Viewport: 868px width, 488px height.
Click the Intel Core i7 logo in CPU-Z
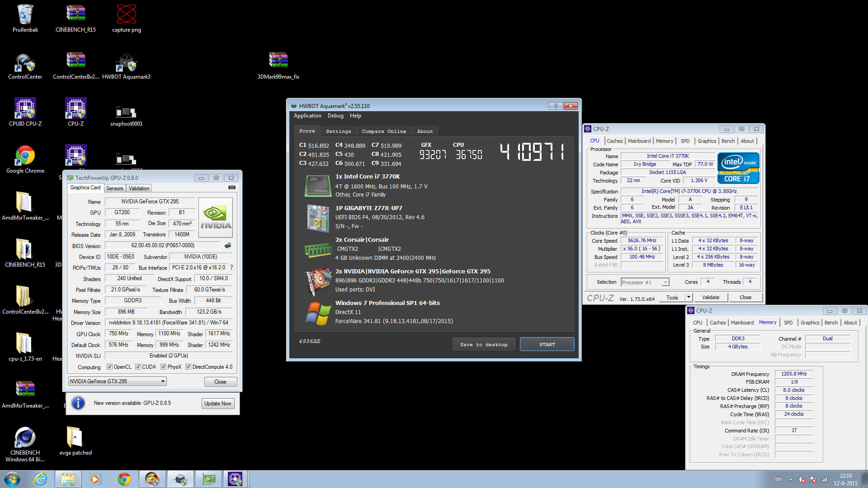pos(738,168)
